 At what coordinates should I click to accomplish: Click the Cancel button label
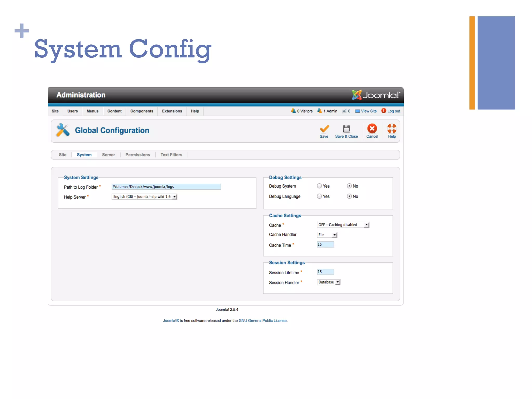[372, 136]
